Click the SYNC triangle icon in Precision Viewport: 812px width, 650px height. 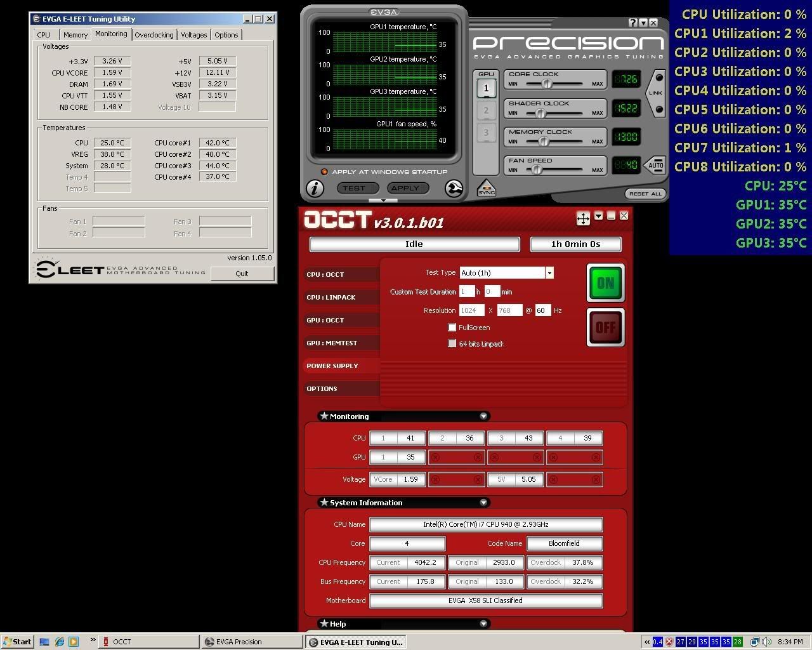click(486, 189)
